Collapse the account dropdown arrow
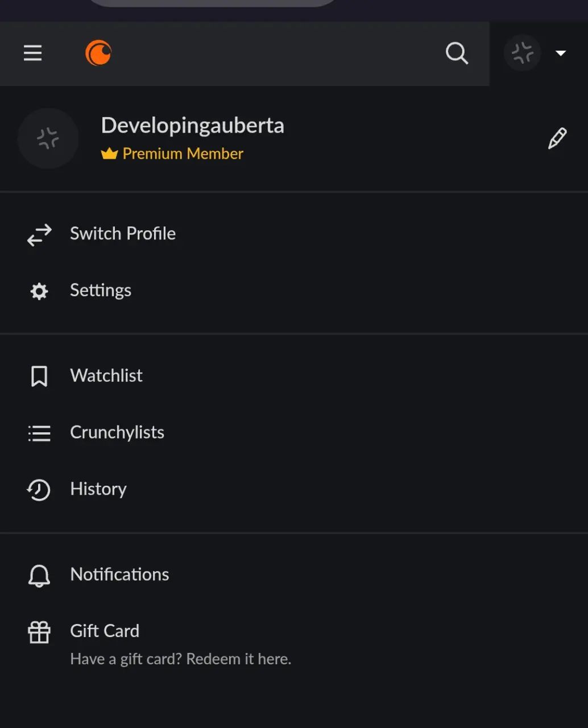The height and width of the screenshot is (728, 588). coord(561,53)
